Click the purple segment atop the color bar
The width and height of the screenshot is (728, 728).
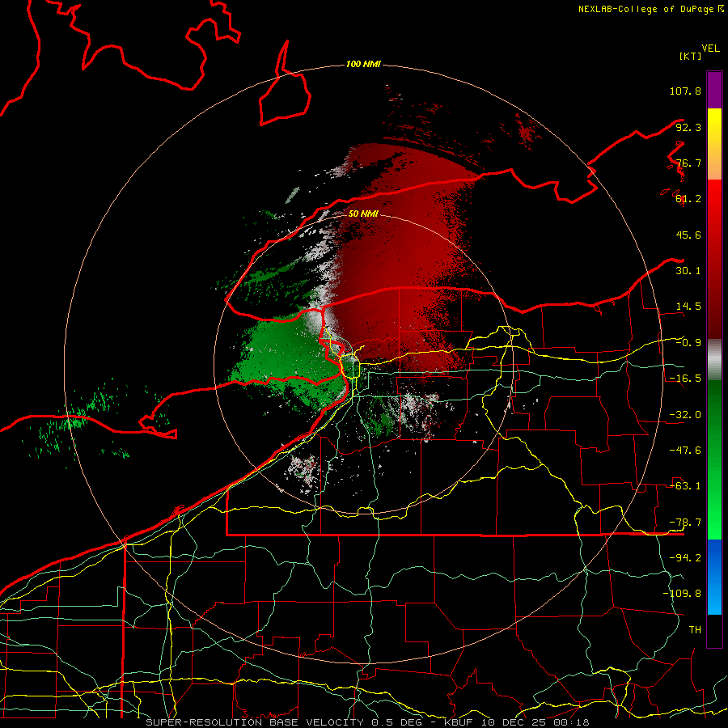pyautogui.click(x=714, y=90)
